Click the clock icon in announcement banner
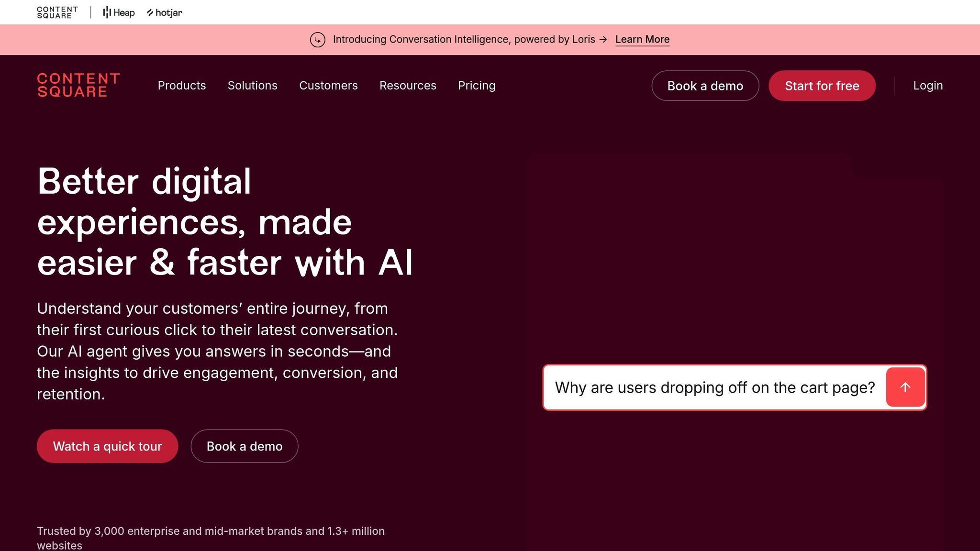 pos(317,40)
